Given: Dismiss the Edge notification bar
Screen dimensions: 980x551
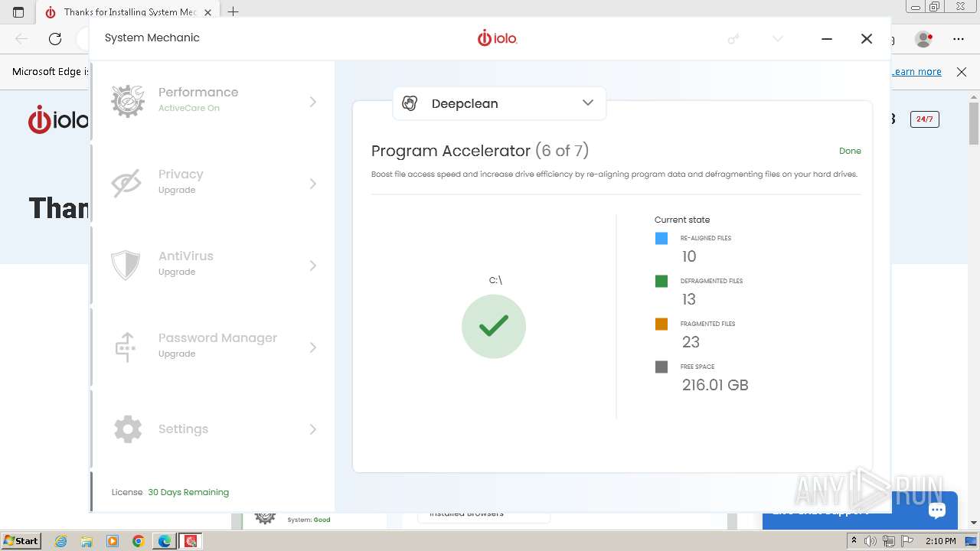Looking at the screenshot, I should point(962,71).
